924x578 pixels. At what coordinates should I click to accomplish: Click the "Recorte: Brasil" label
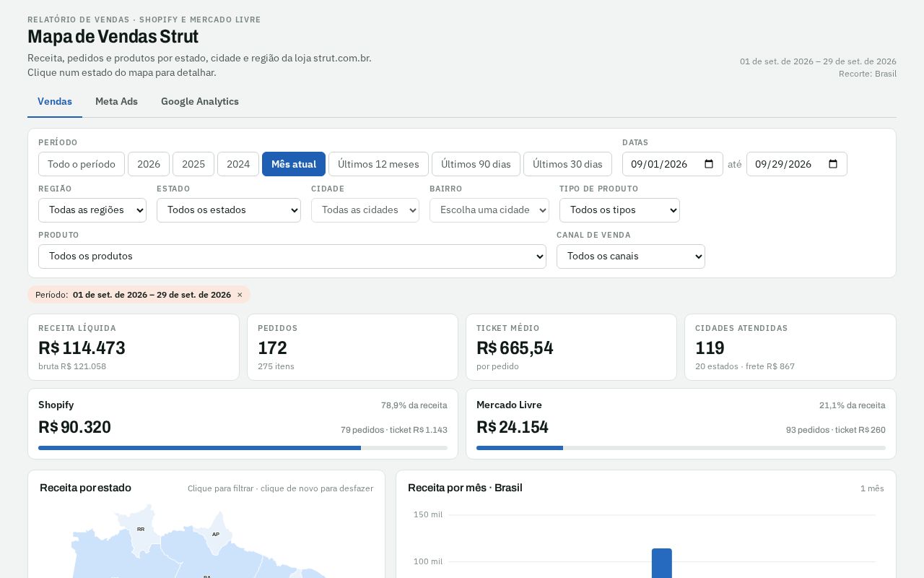point(868,74)
